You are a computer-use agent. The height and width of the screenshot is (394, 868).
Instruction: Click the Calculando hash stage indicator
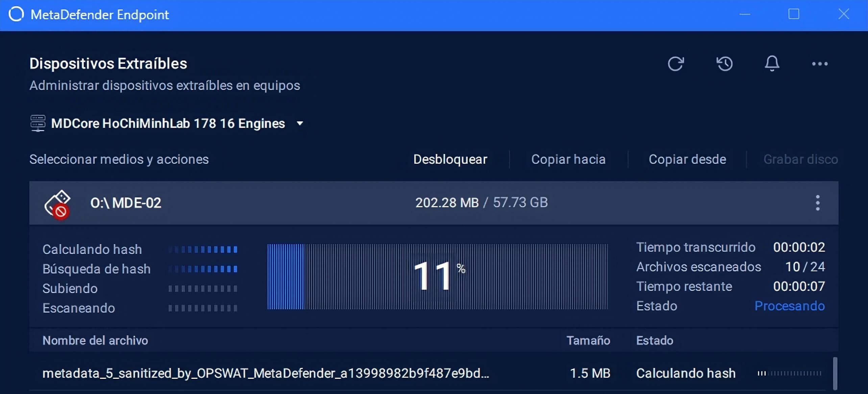coord(203,249)
